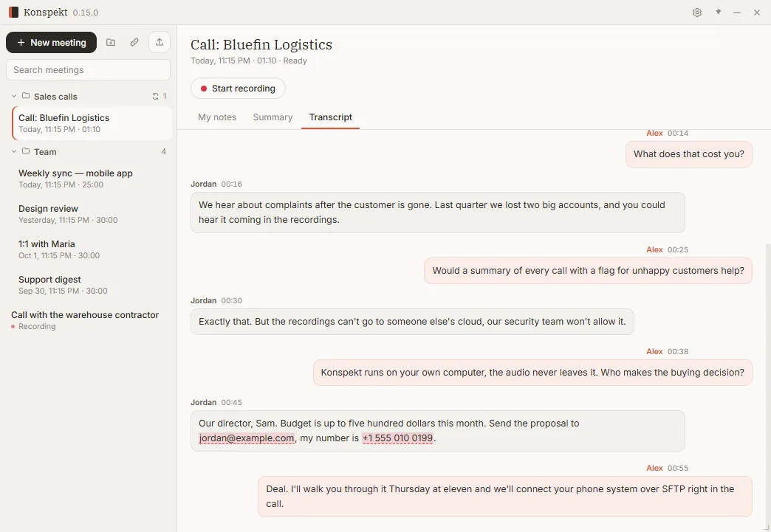The height and width of the screenshot is (532, 771).
Task: Click the Konspekt app logo icon
Action: [x=13, y=13]
